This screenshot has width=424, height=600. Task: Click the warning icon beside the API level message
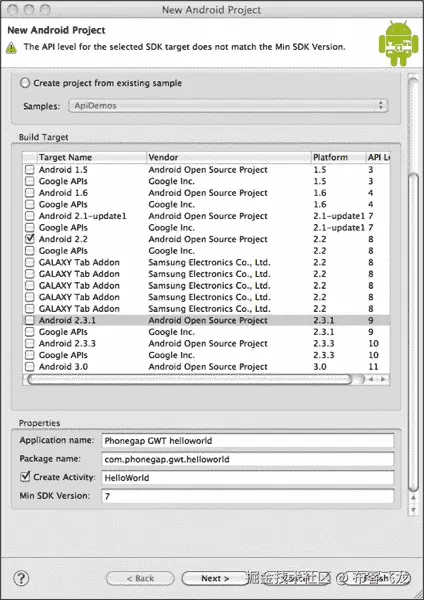[x=11, y=48]
